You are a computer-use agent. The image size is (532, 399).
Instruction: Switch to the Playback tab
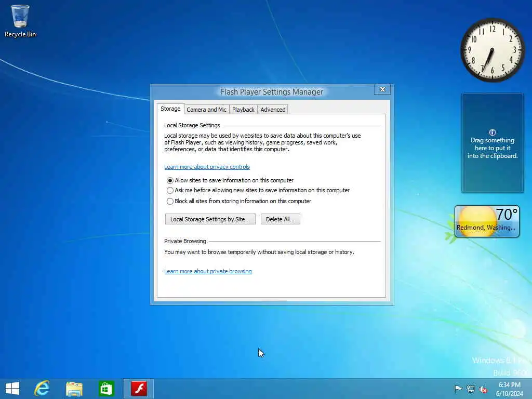pyautogui.click(x=243, y=110)
